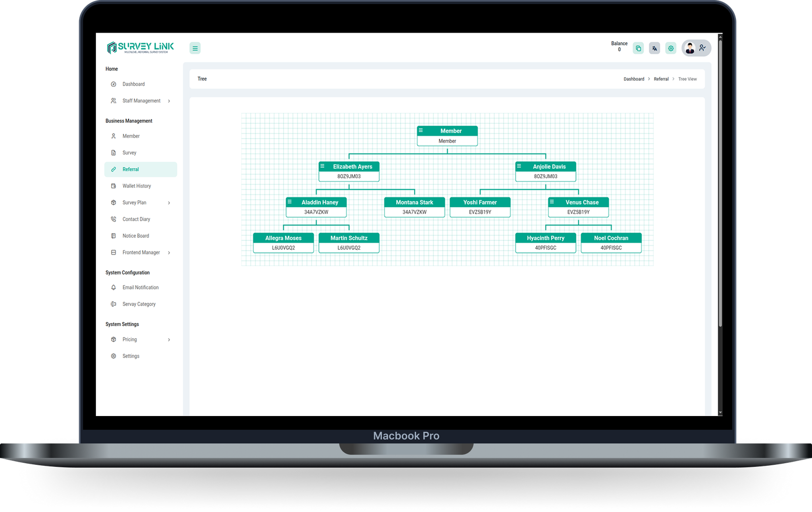Click the Contact Diary phone icon
Image resolution: width=812 pixels, height=512 pixels.
[114, 219]
